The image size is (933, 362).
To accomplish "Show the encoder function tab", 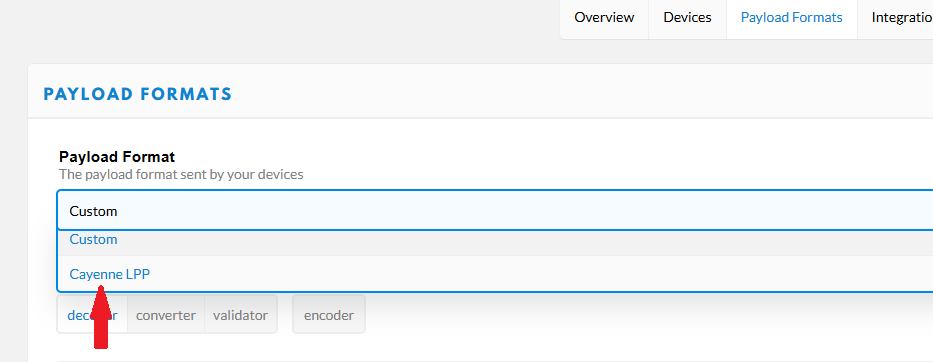I will point(328,315).
